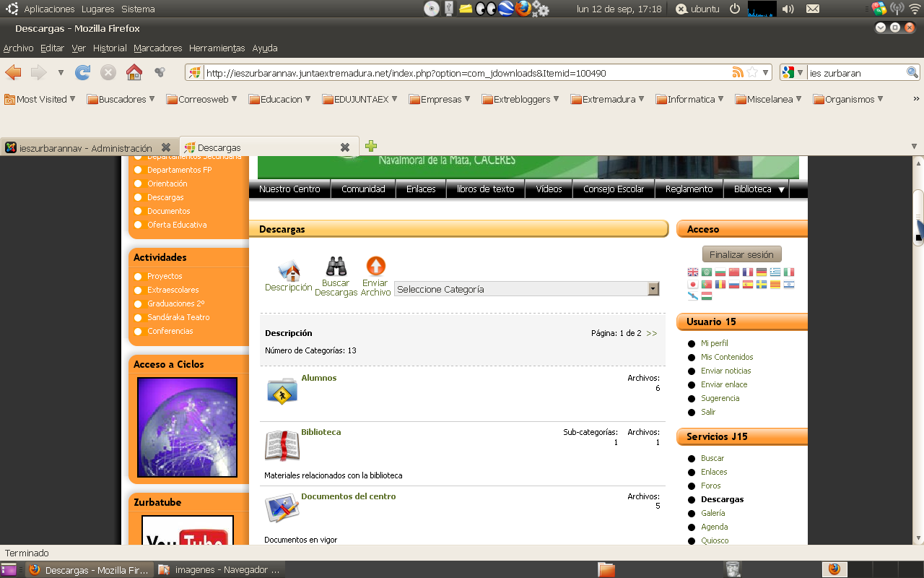Open the Marcadores menu
This screenshot has height=578, width=924.
[x=157, y=48]
